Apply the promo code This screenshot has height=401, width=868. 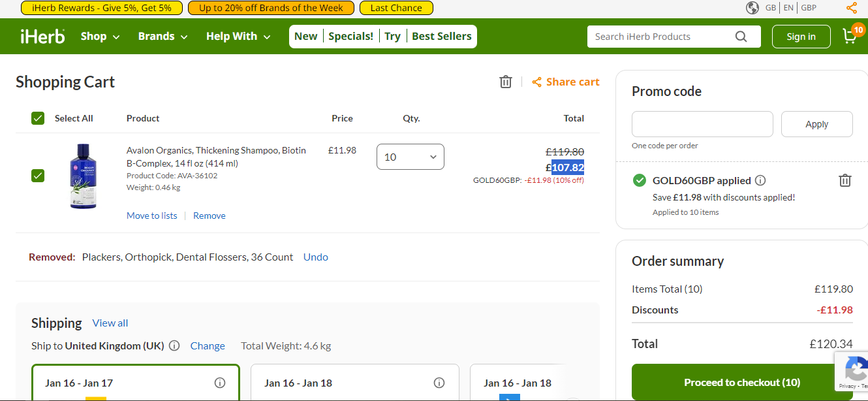click(x=816, y=124)
